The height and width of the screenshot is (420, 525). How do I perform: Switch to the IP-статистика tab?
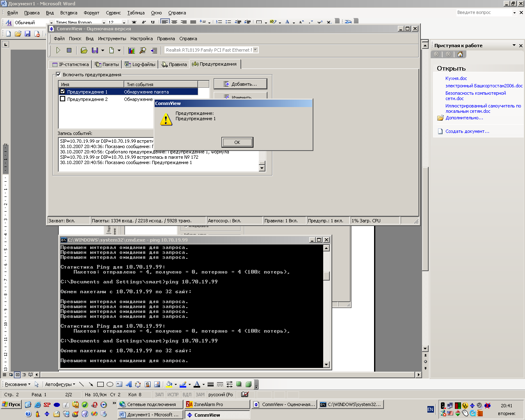[x=71, y=64]
